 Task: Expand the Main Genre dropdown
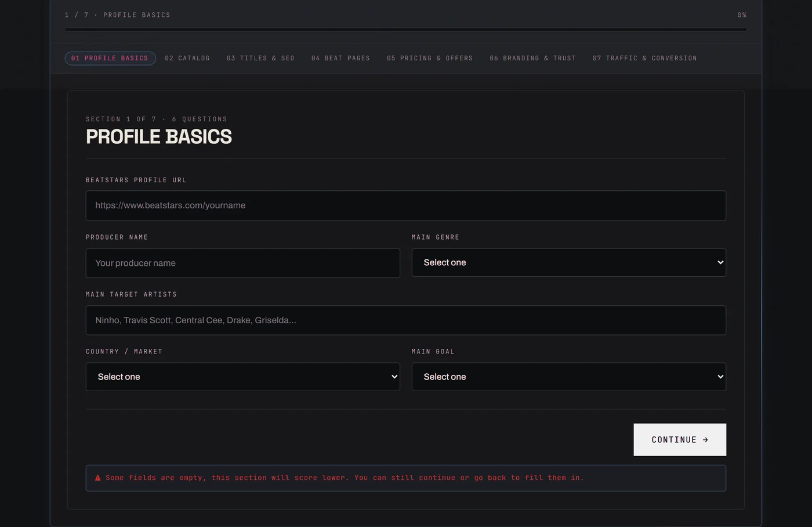(569, 262)
